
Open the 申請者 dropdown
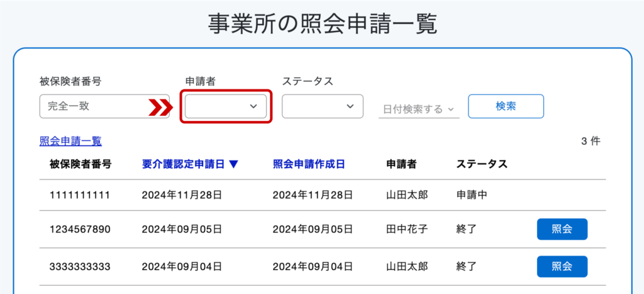click(x=226, y=106)
